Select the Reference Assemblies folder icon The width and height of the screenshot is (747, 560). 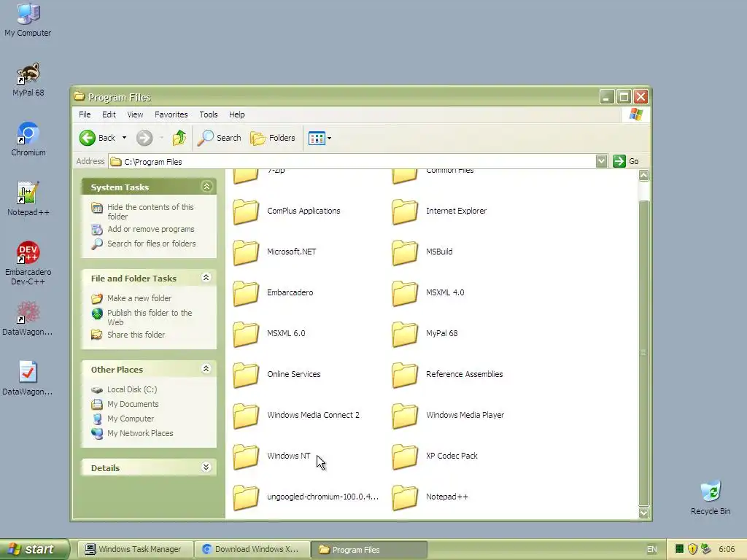coord(405,375)
